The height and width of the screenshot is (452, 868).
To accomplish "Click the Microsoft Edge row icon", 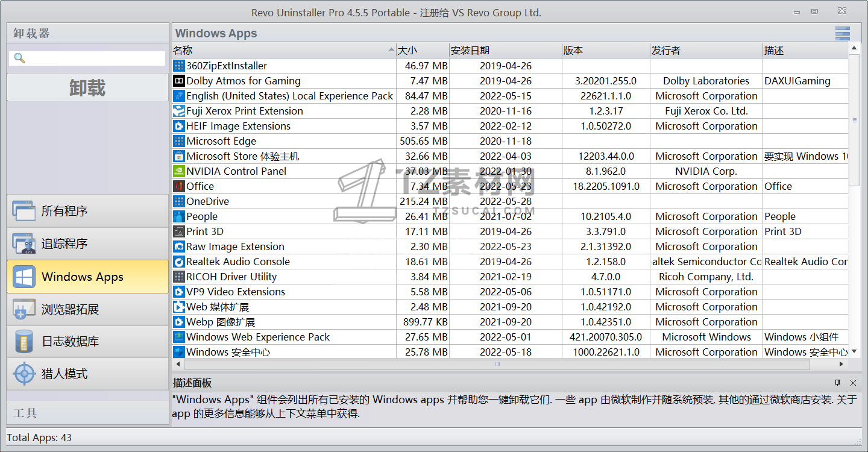I will click(178, 141).
